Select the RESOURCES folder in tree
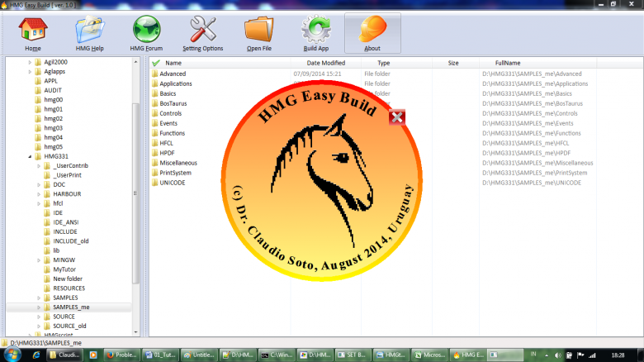The width and height of the screenshot is (644, 362). click(69, 288)
